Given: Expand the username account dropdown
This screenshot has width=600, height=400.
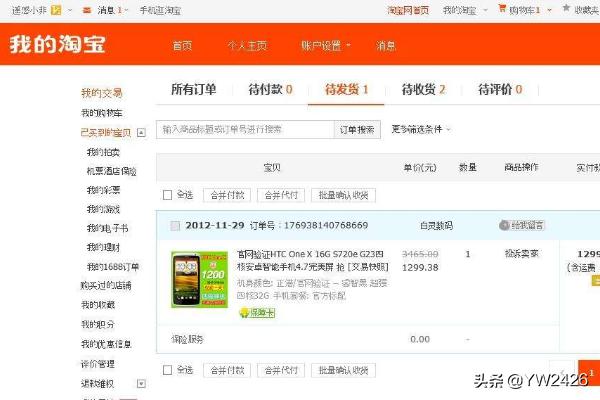Looking at the screenshot, I should point(70,10).
